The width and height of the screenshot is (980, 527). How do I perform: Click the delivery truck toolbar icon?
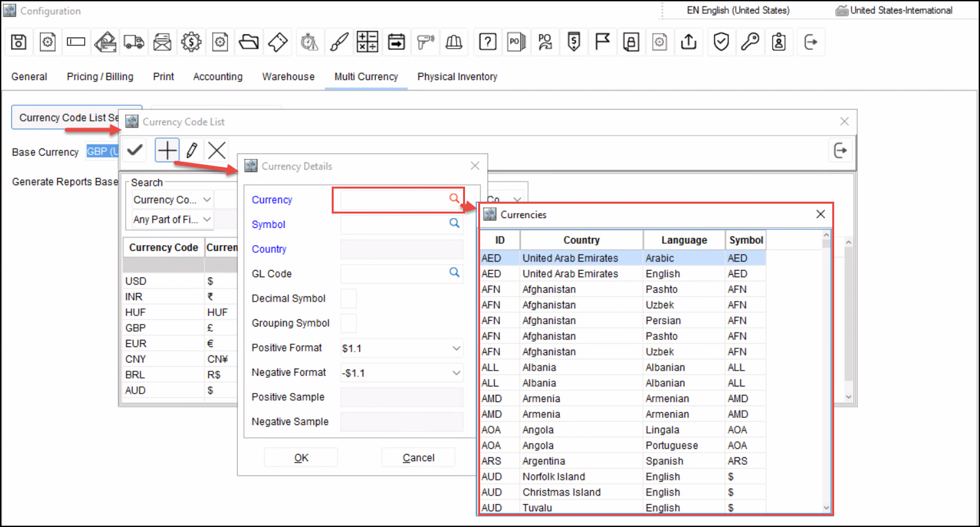click(133, 42)
